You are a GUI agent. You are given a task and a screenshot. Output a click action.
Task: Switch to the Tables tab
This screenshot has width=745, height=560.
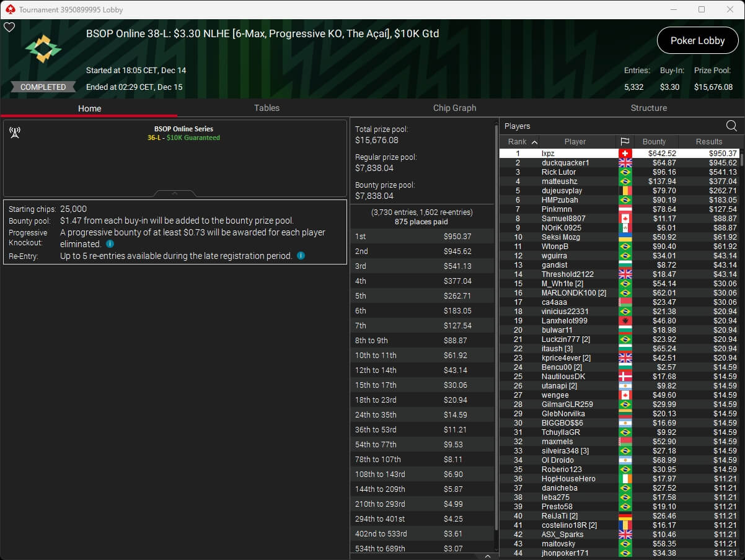267,108
